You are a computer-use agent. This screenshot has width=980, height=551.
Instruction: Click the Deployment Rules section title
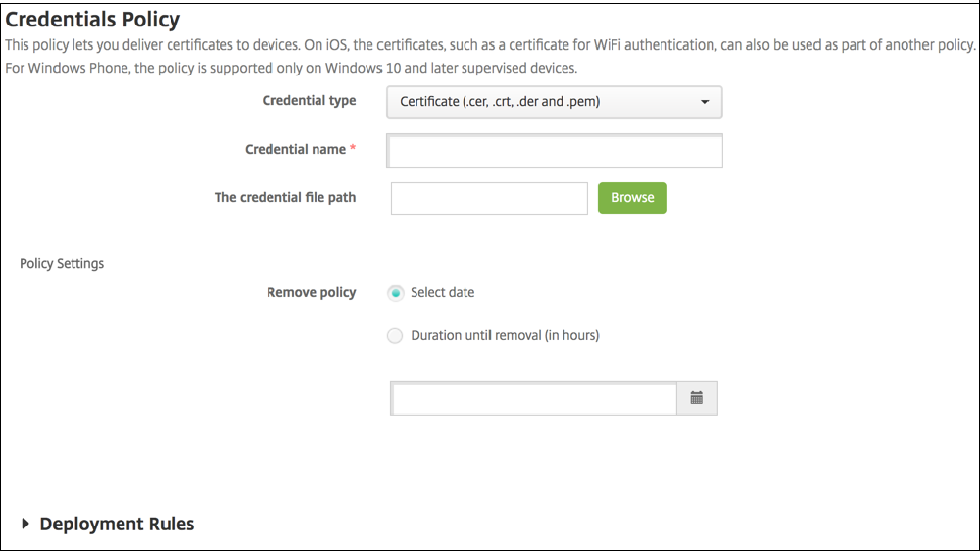point(117,524)
